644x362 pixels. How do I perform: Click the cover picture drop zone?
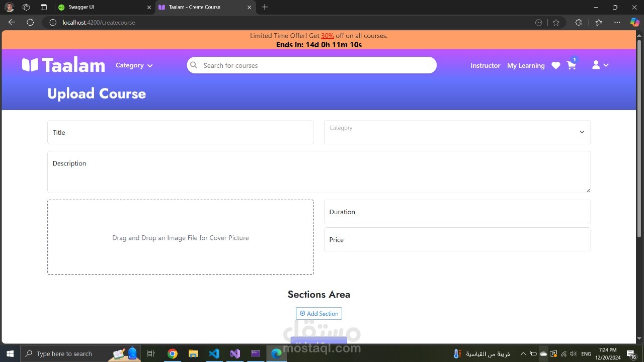(x=181, y=237)
